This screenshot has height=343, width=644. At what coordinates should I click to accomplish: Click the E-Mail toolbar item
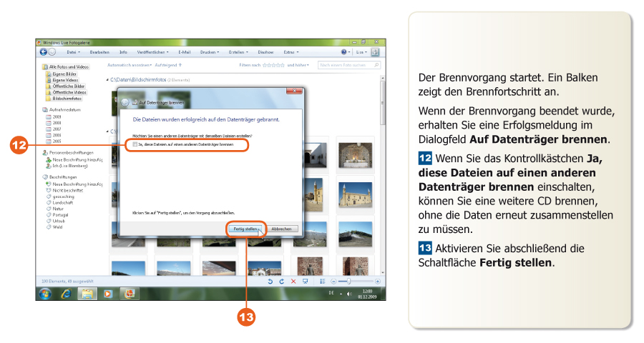[x=184, y=52]
